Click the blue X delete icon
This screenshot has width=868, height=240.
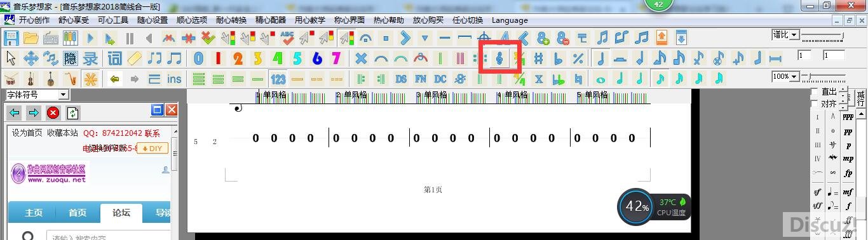[x=361, y=58]
